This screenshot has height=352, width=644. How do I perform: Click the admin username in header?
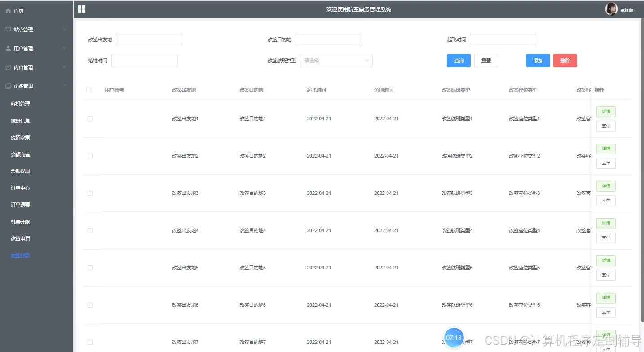627,10
